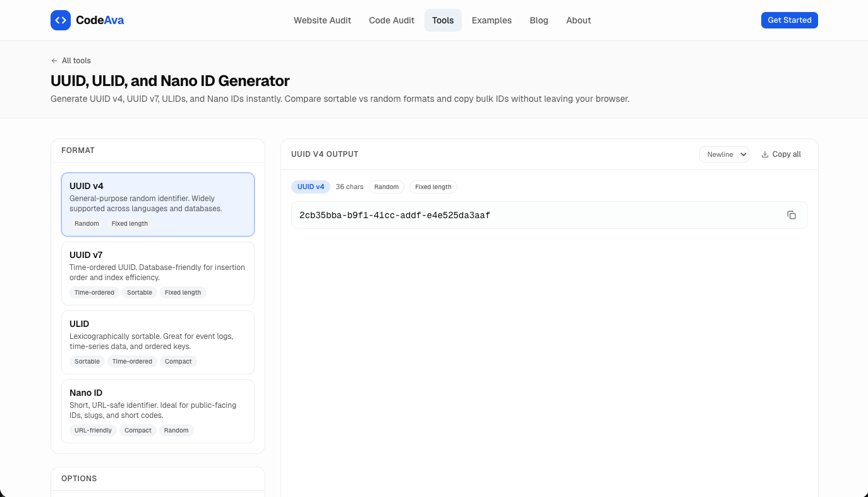868x497 pixels.
Task: Click the Sortable tag under UUID v7
Action: [x=140, y=293]
